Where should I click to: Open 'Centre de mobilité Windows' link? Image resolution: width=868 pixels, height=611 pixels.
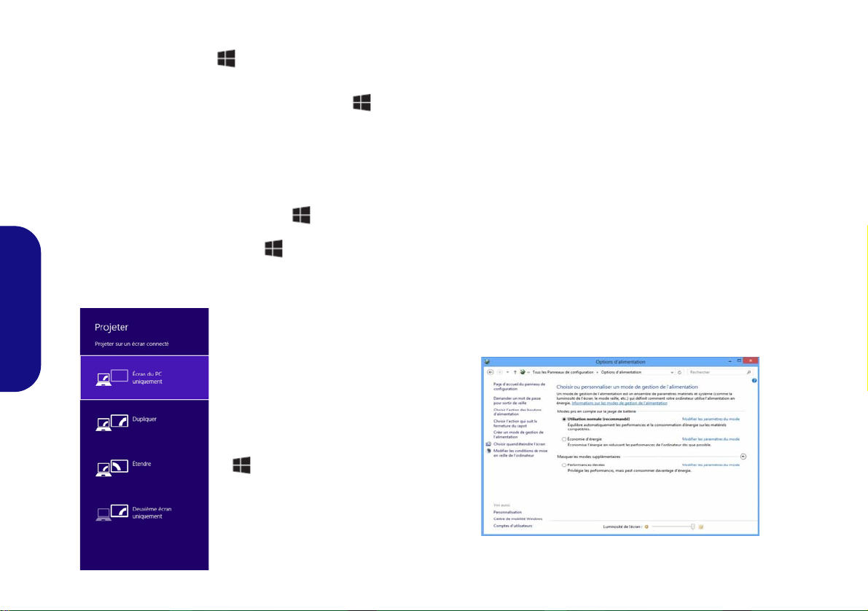[x=517, y=519]
